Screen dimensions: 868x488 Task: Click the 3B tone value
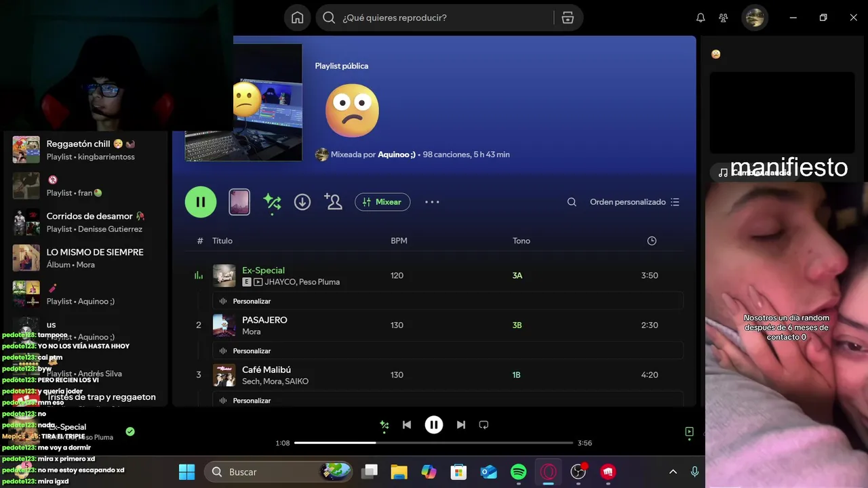(x=517, y=325)
